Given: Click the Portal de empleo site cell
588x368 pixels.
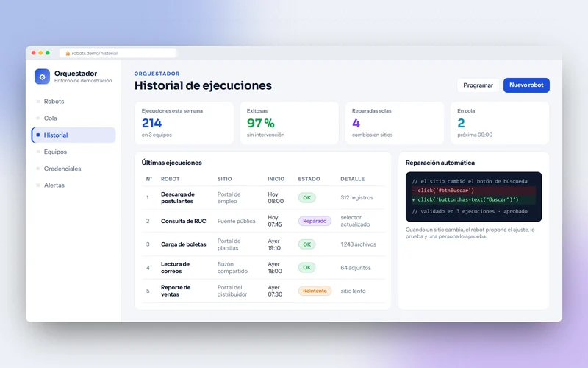Looking at the screenshot, I should coord(229,198).
